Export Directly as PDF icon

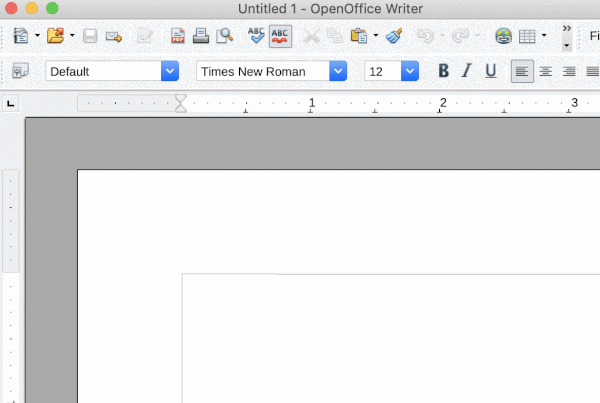click(178, 36)
